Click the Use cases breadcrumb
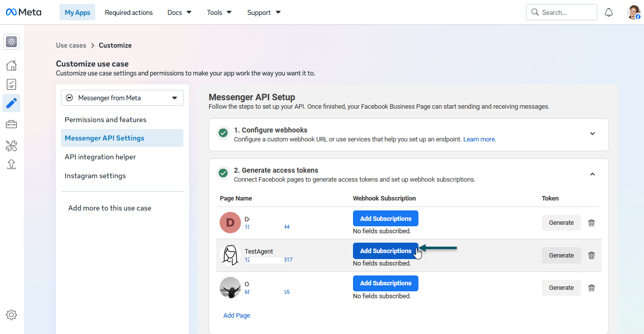This screenshot has width=644, height=334. 71,45
